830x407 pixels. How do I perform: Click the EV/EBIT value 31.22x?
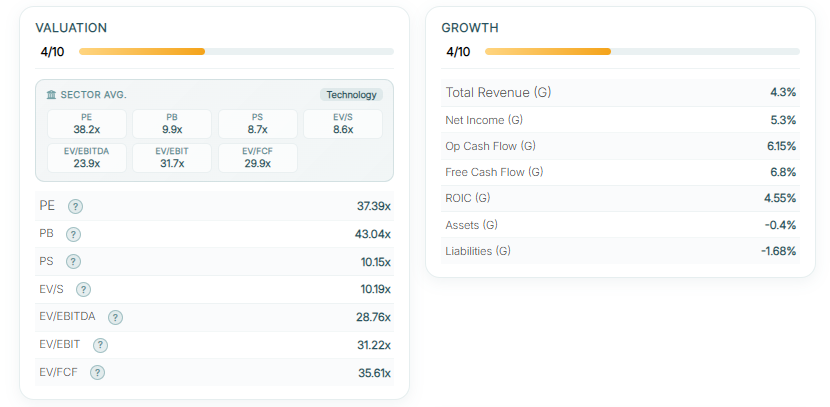tap(374, 345)
